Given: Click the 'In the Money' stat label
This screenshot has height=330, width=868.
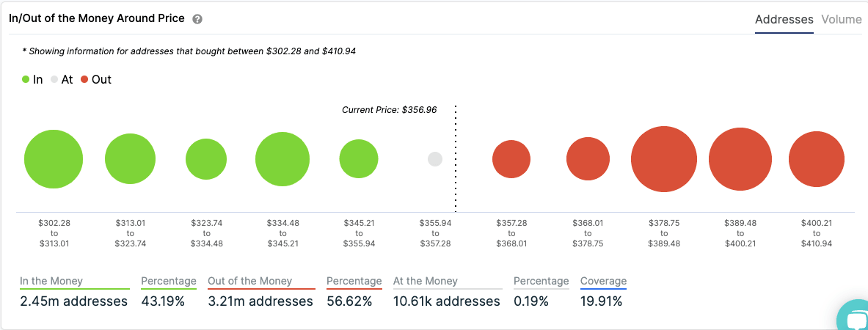Looking at the screenshot, I should click(x=51, y=281).
